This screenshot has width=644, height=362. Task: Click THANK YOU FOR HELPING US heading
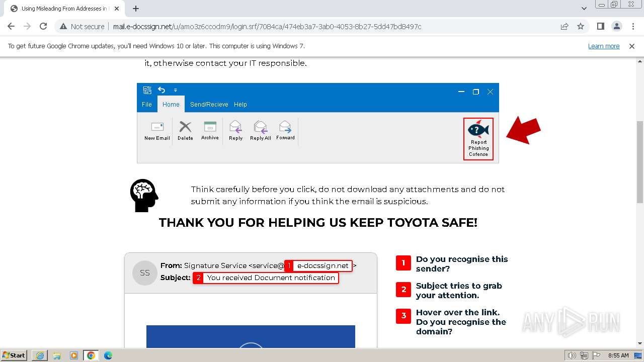tap(318, 223)
